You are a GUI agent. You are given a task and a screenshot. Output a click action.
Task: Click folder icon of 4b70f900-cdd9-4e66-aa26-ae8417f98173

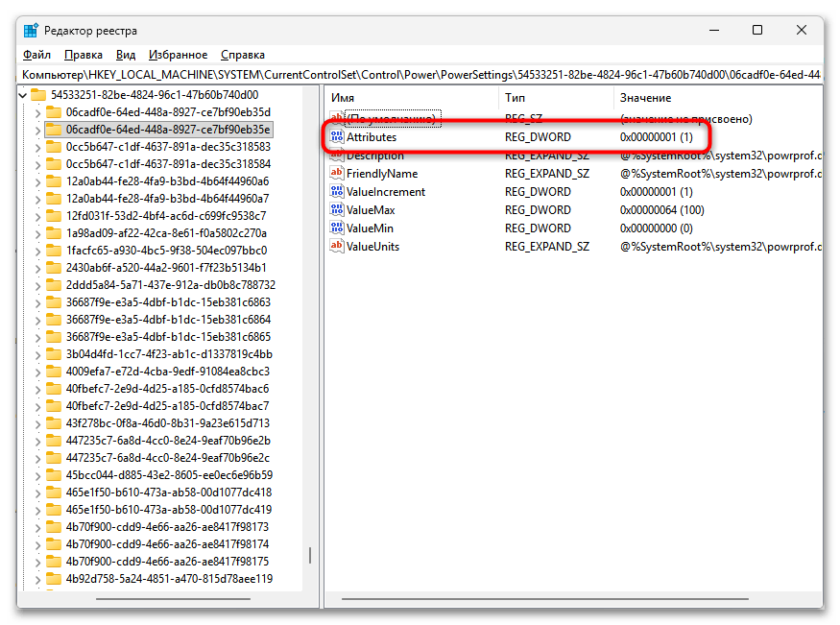(53, 526)
